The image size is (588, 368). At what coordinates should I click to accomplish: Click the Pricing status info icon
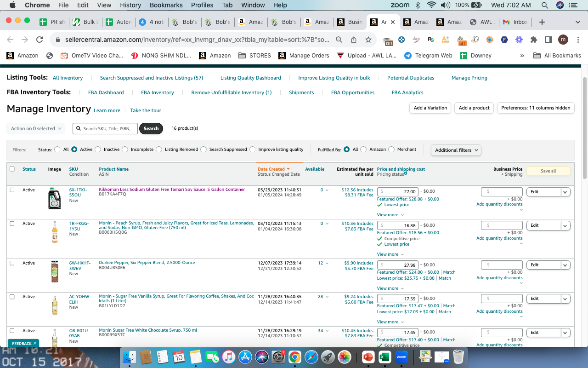pyautogui.click(x=406, y=173)
